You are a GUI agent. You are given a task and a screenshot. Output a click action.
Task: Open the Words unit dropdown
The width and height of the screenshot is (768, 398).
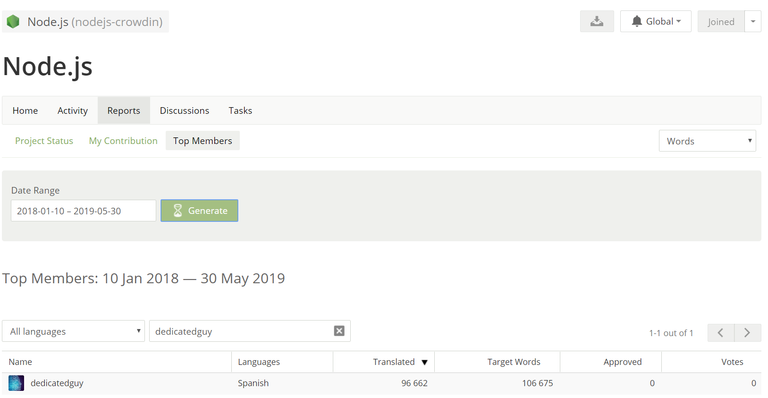[x=707, y=141]
